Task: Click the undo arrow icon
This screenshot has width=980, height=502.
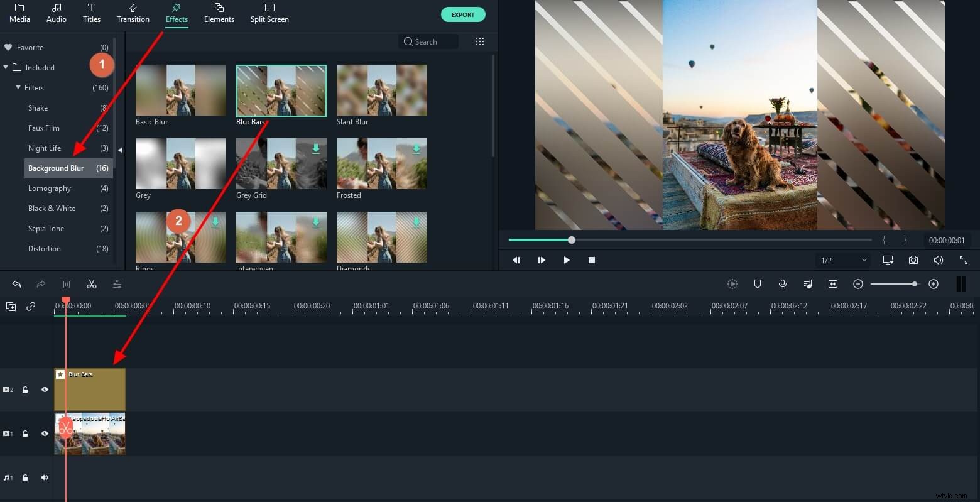Action: (x=16, y=284)
